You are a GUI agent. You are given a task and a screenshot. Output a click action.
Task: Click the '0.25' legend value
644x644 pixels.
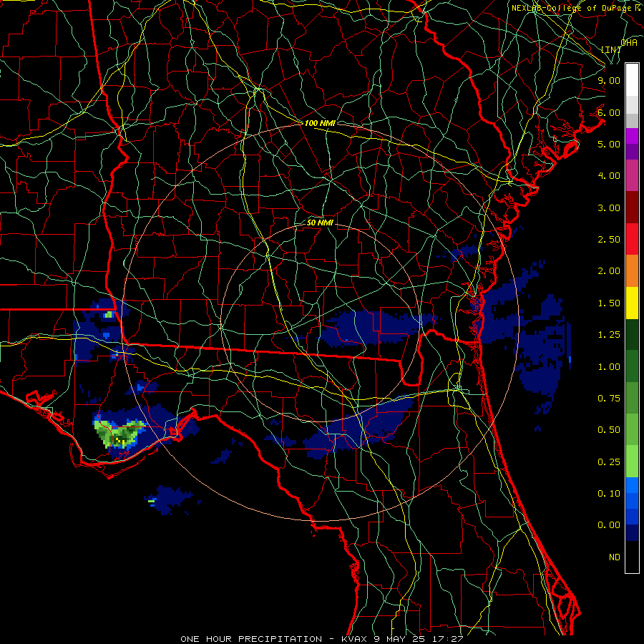point(609,462)
